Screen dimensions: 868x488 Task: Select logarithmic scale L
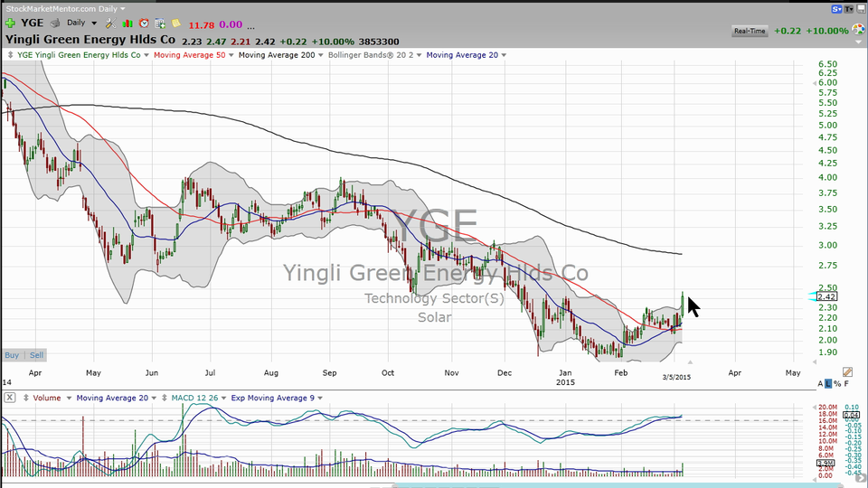tap(828, 383)
